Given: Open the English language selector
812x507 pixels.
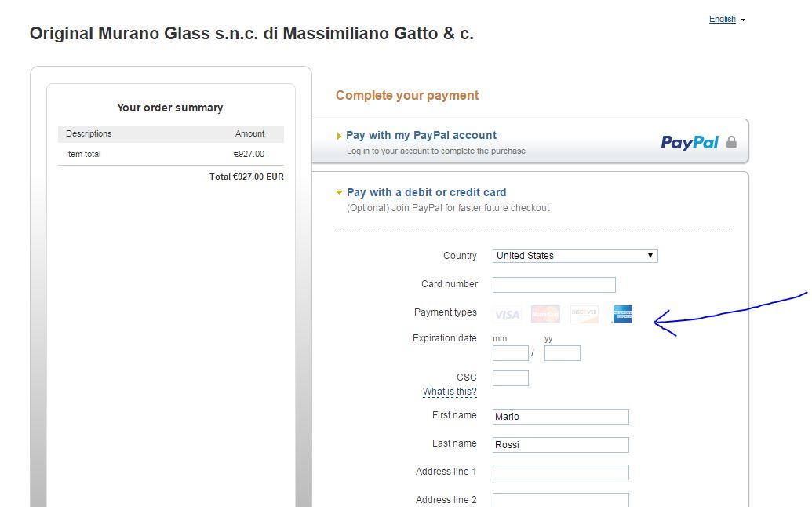Looking at the screenshot, I should click(723, 19).
